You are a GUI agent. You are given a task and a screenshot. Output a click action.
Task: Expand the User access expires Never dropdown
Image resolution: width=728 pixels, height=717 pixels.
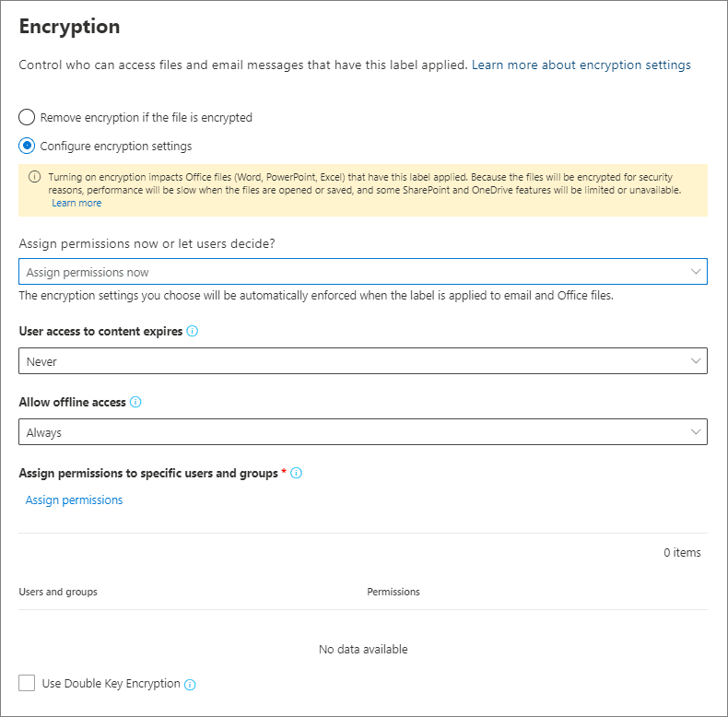pos(362,361)
